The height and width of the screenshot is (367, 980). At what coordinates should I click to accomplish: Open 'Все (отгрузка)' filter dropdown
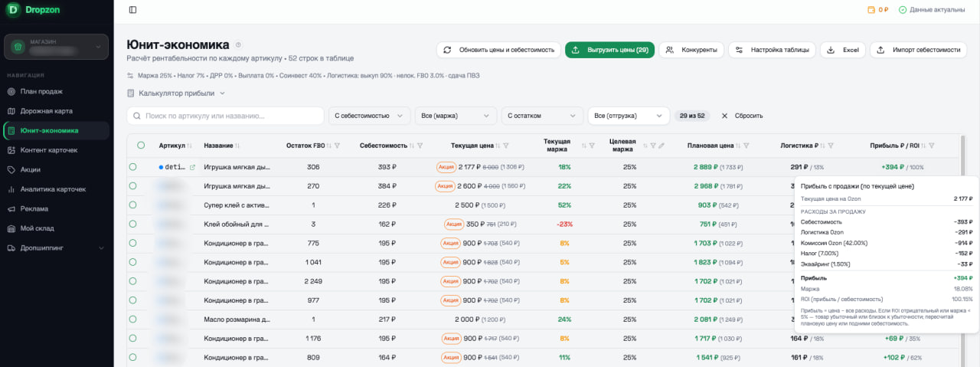click(x=629, y=116)
